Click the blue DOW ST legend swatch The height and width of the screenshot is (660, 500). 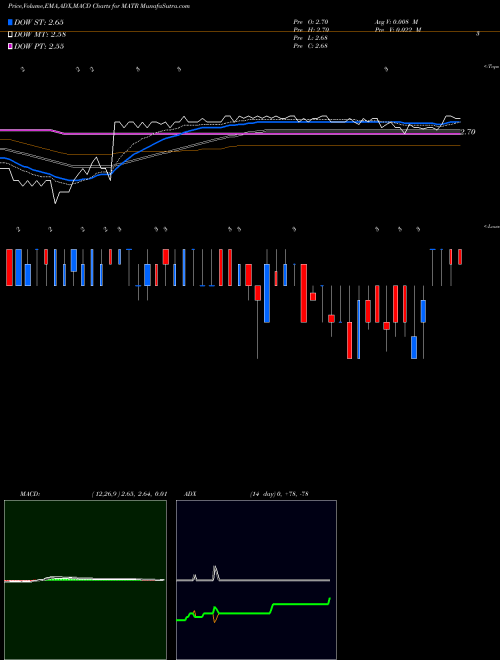(x=11, y=22)
